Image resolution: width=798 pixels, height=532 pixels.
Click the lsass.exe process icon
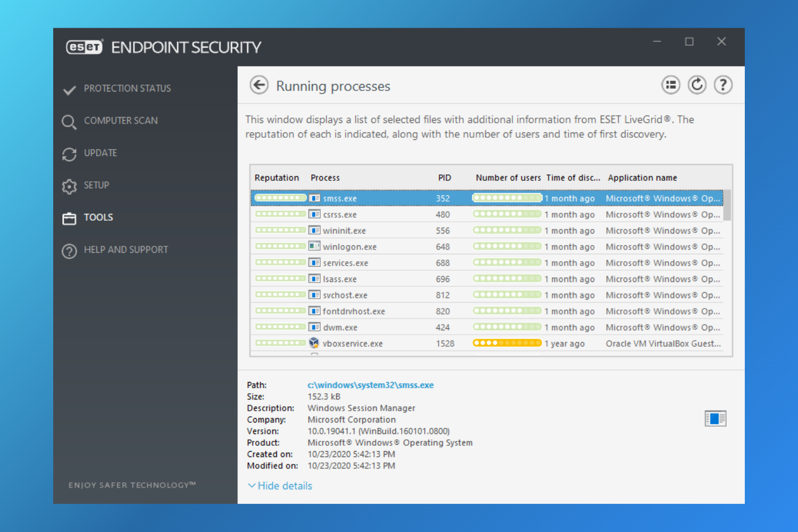point(314,279)
